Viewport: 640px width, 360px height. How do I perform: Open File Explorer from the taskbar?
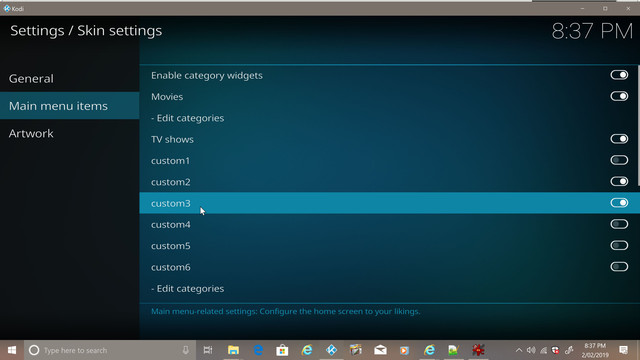click(233, 350)
